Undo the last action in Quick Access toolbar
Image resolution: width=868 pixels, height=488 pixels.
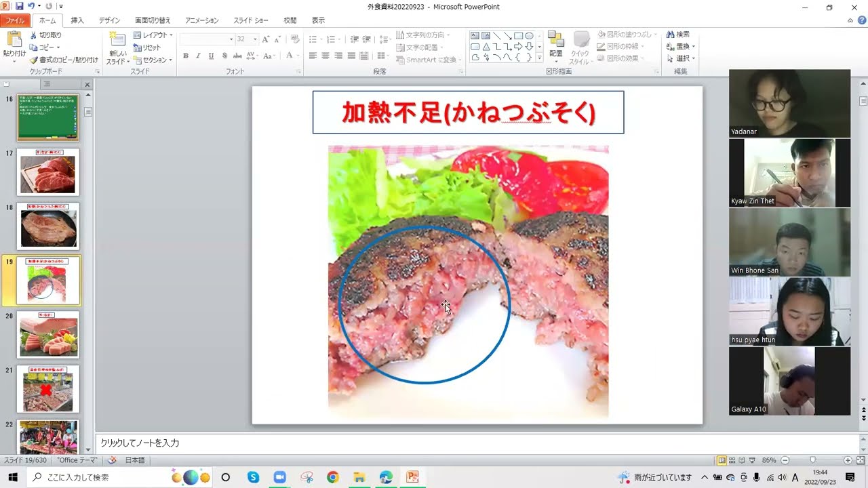31,6
